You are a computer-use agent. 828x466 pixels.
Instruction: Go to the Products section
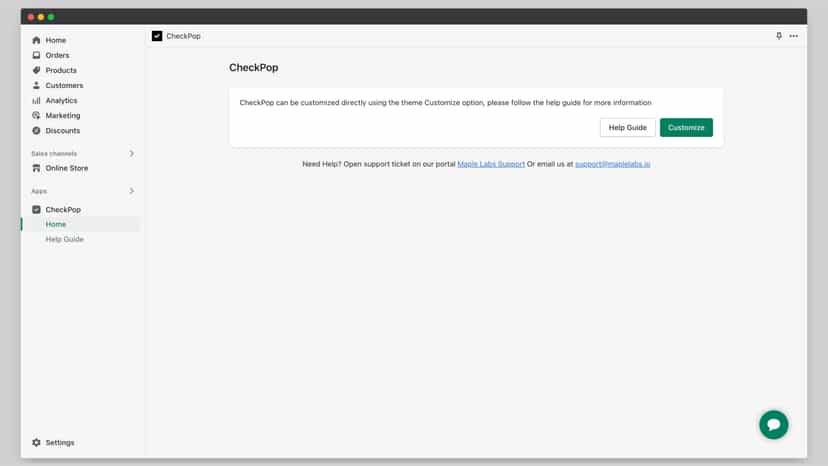pyautogui.click(x=61, y=70)
